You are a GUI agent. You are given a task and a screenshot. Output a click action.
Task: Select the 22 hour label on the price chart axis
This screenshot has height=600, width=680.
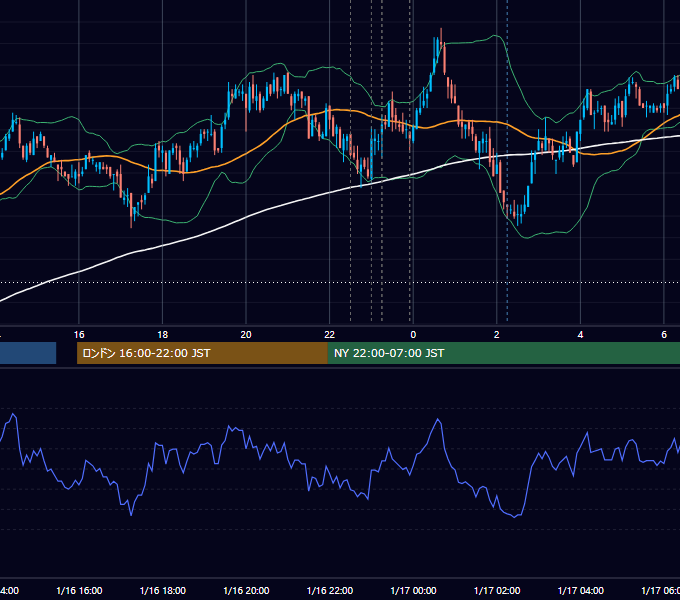(x=330, y=335)
